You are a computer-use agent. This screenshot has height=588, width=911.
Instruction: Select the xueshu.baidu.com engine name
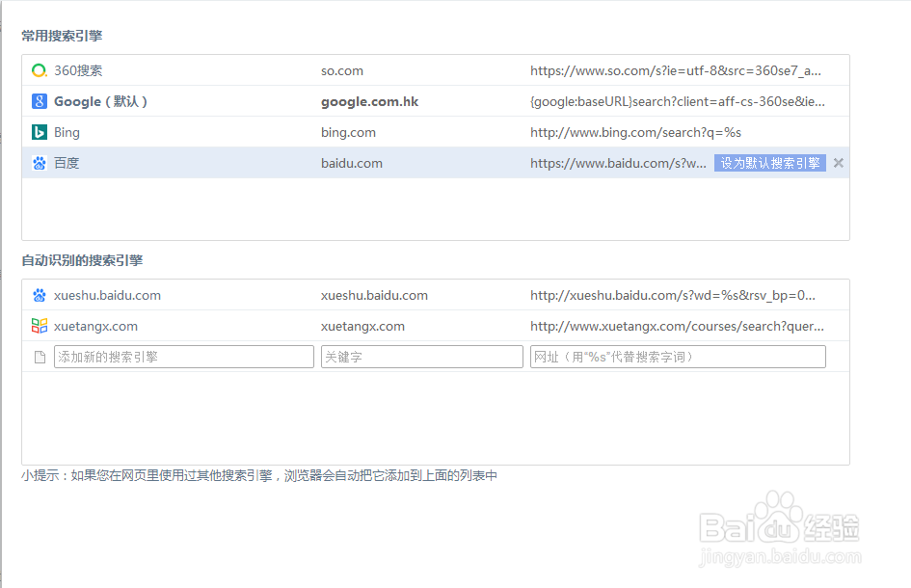click(x=107, y=295)
